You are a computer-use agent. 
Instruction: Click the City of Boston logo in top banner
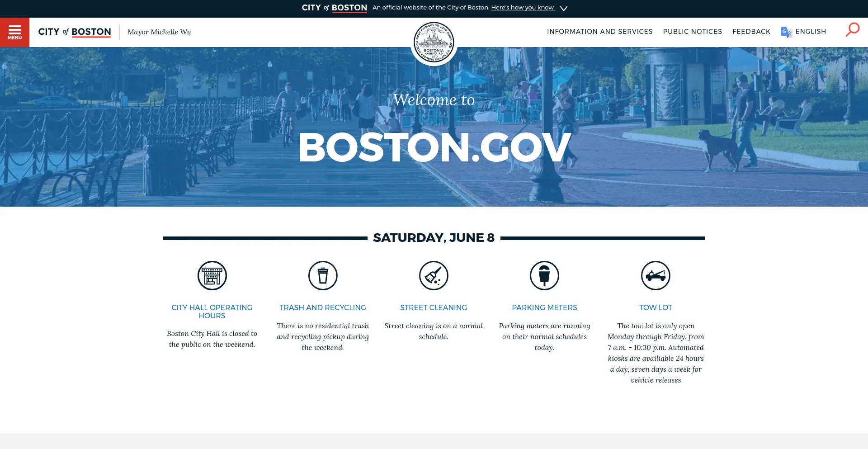(x=334, y=8)
